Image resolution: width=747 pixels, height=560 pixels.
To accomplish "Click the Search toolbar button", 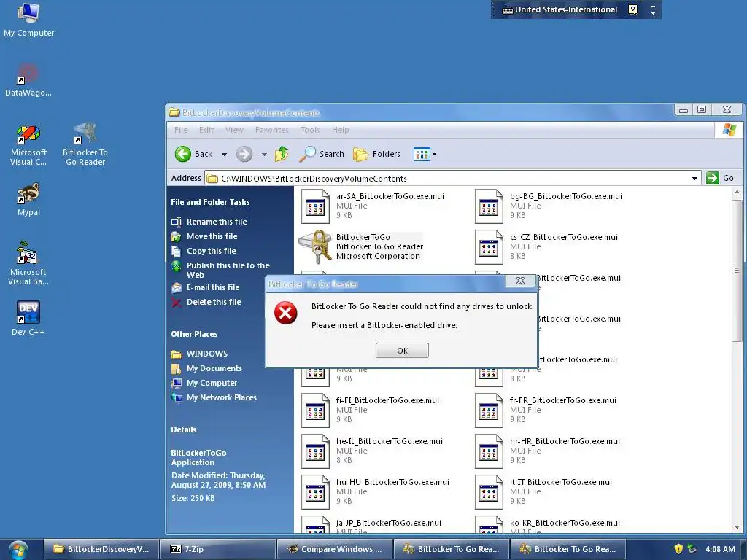I will tap(322, 154).
